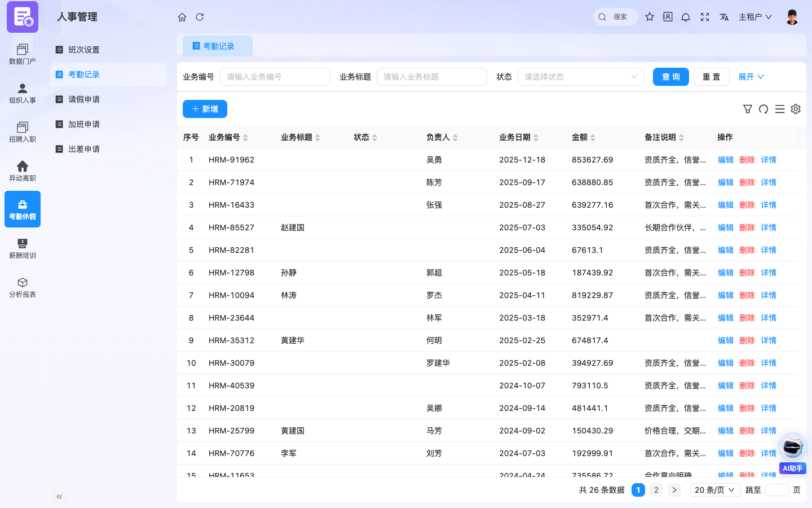
Task: Open the notifications bell
Action: pos(686,17)
